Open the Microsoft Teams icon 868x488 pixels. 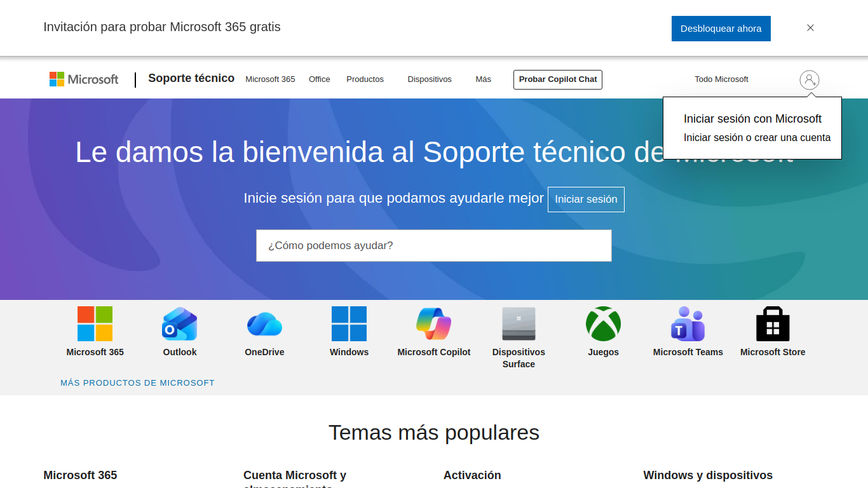[688, 324]
